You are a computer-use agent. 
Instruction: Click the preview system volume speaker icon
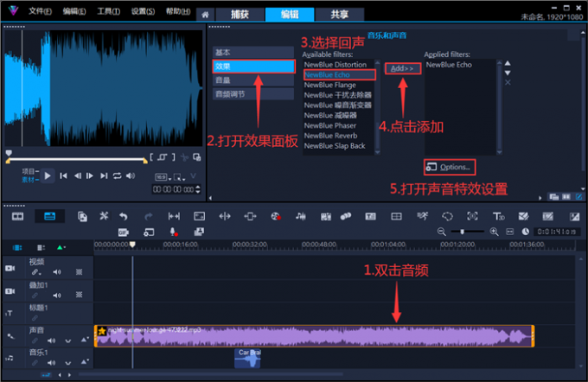131,175
